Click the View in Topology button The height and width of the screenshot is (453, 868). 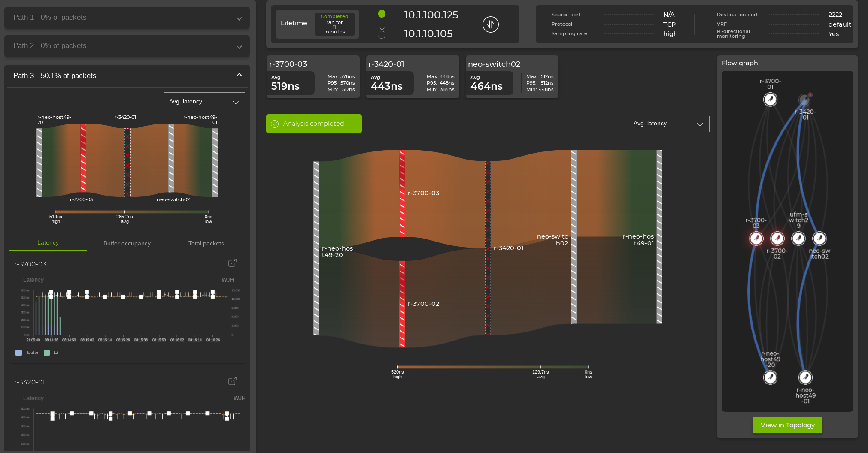click(787, 425)
